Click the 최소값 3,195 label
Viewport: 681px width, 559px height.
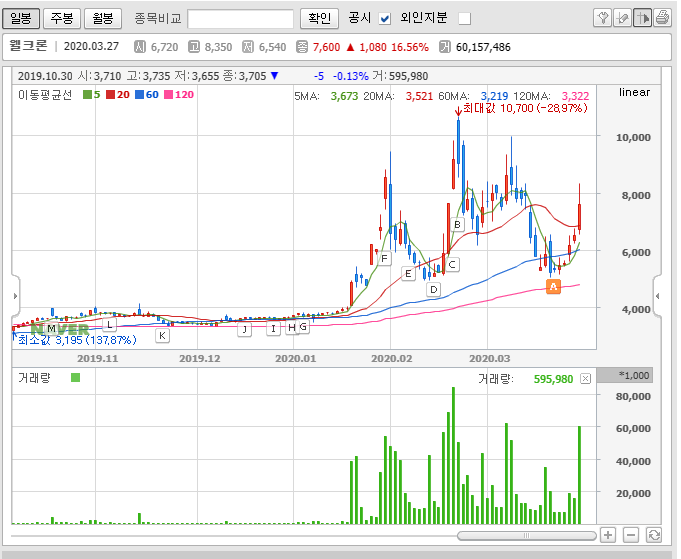[x=77, y=340]
